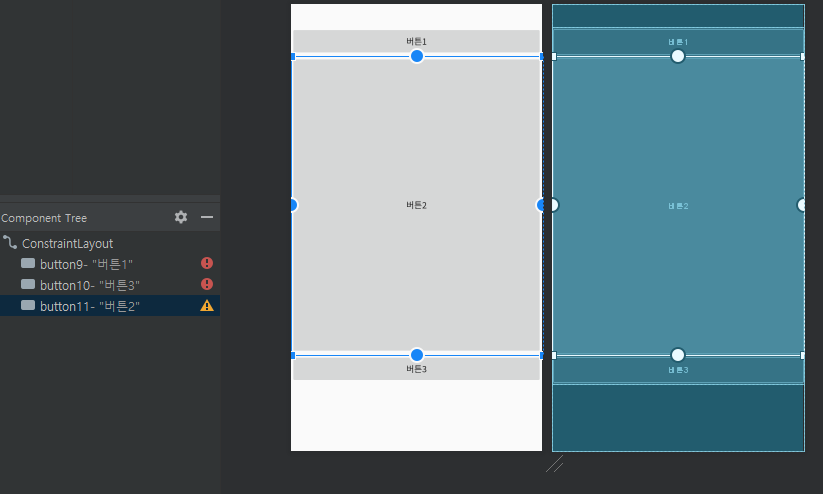Select 버튼2 in the blueprint view
823x494 pixels.
pos(678,206)
